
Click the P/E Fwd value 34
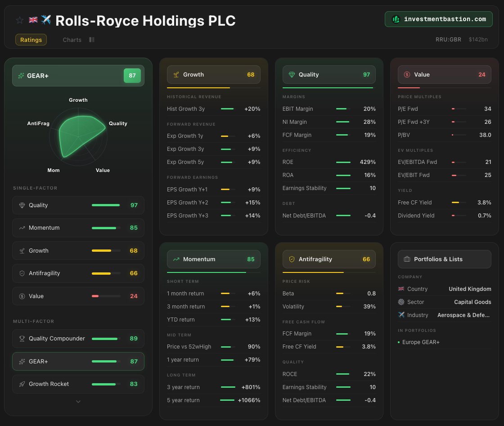click(488, 109)
